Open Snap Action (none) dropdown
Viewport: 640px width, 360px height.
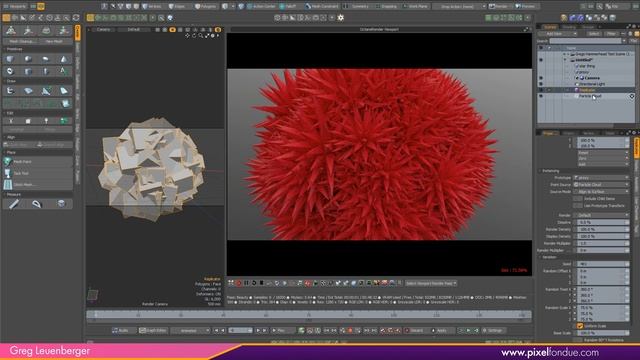(x=460, y=7)
